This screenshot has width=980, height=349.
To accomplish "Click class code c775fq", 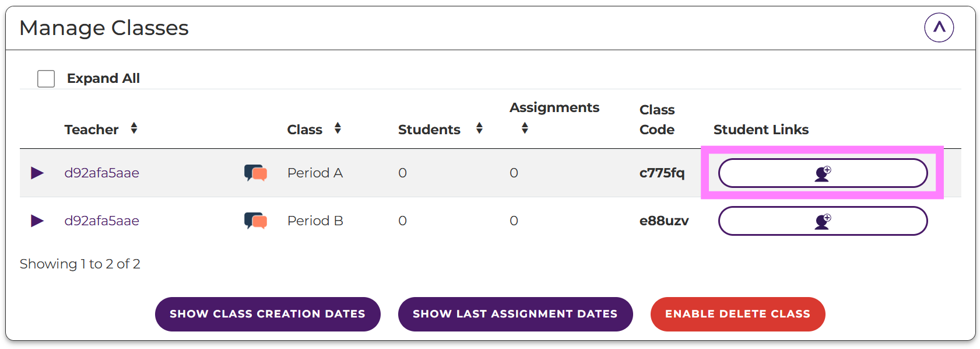I will point(662,173).
